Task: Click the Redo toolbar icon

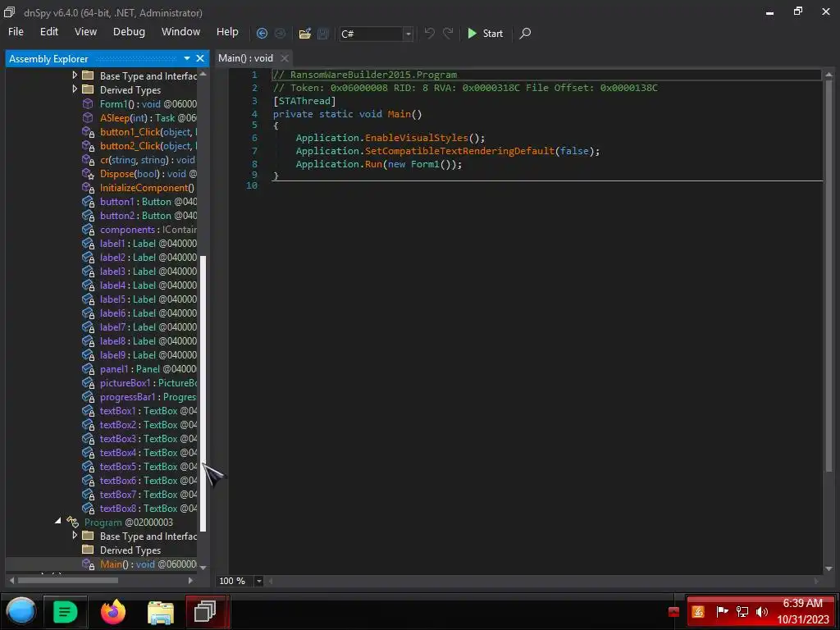Action: point(448,33)
